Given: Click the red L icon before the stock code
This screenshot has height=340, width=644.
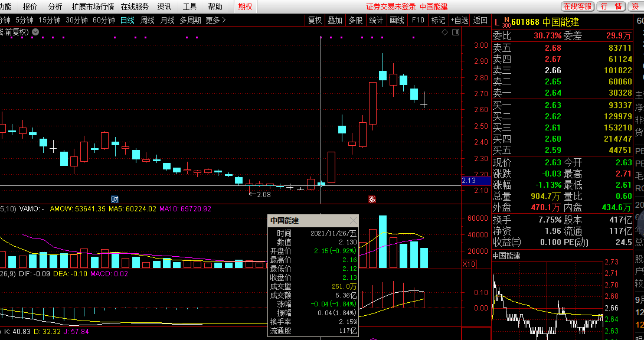Looking at the screenshot, I should 496,22.
